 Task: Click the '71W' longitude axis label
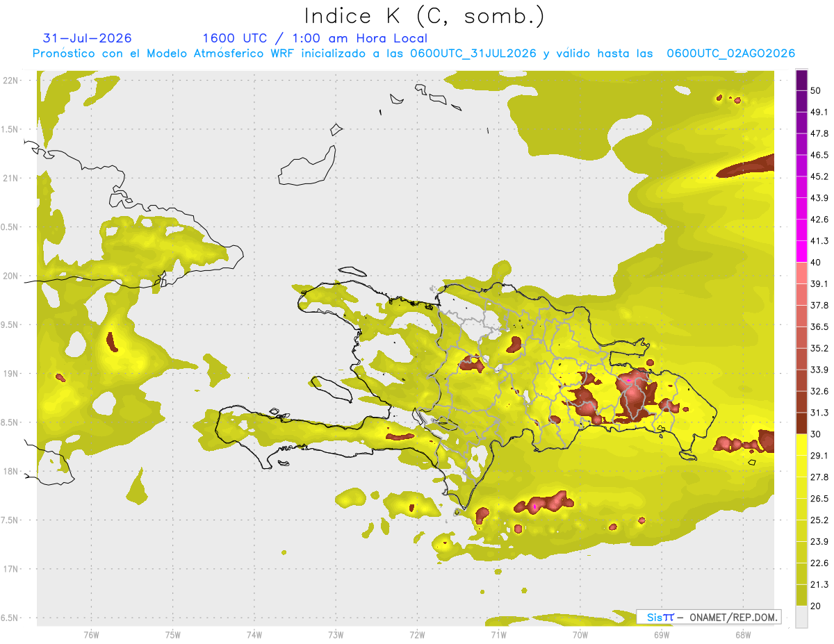click(x=498, y=634)
